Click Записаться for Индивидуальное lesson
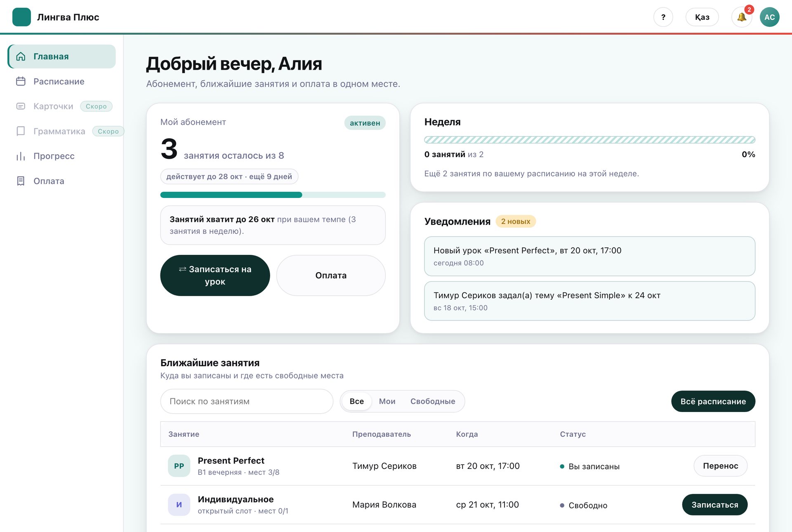 pyautogui.click(x=715, y=505)
